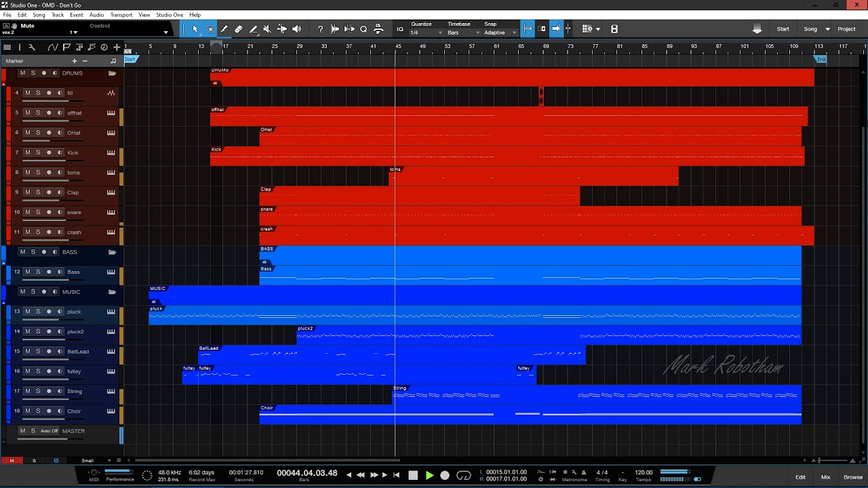Viewport: 868px width, 488px height.
Task: Open the Track menu
Action: [x=58, y=15]
